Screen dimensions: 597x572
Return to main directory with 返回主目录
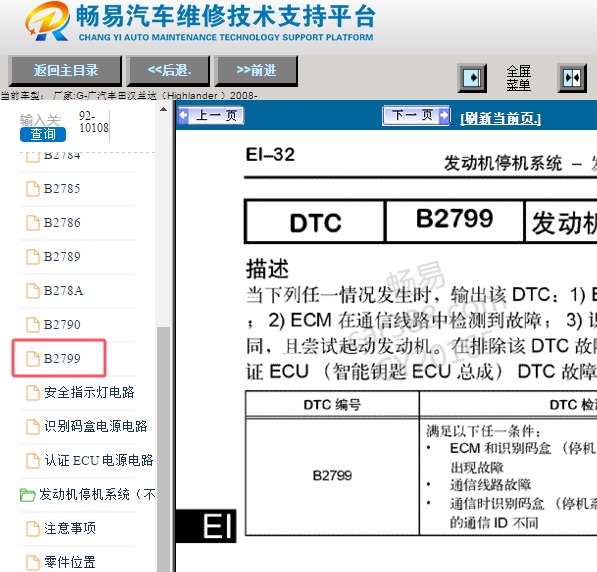(65, 70)
